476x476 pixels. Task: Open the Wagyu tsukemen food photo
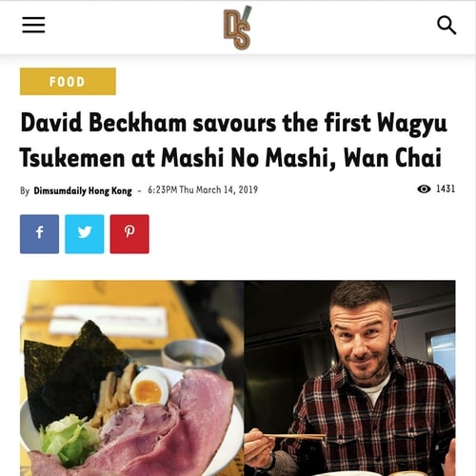[131, 378]
